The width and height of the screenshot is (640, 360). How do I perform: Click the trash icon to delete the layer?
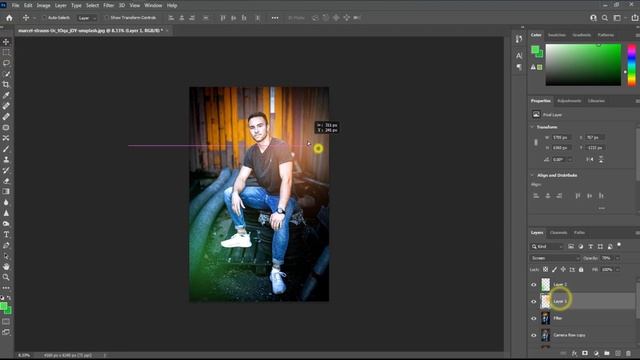tap(628, 353)
